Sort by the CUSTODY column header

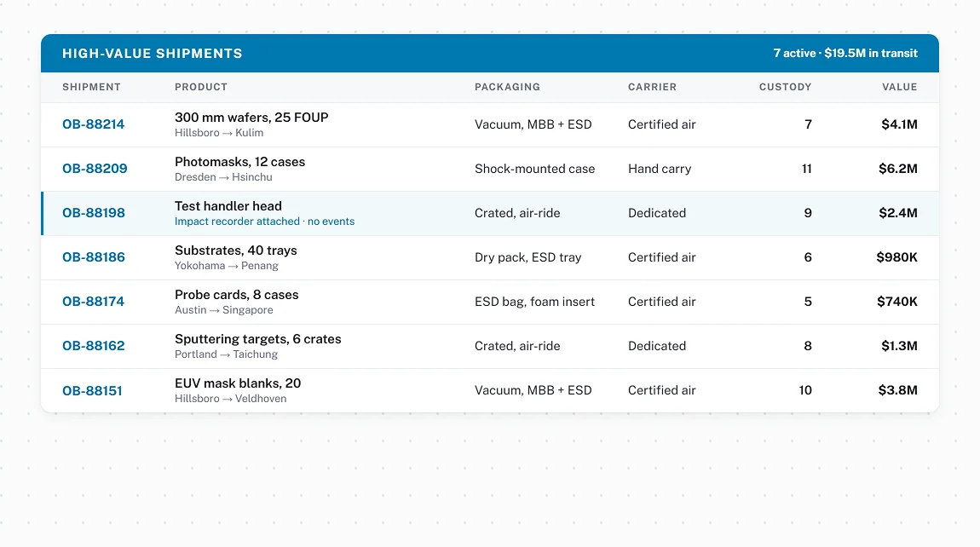[x=785, y=87]
